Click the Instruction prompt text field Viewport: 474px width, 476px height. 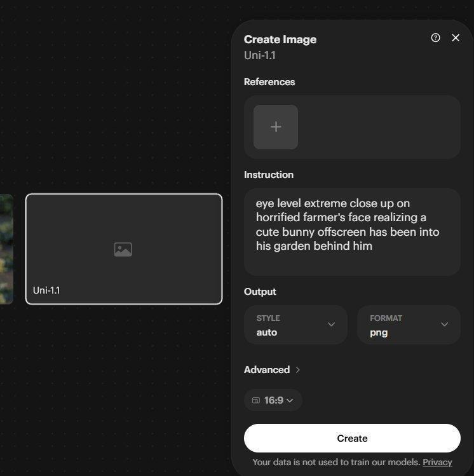coord(352,232)
